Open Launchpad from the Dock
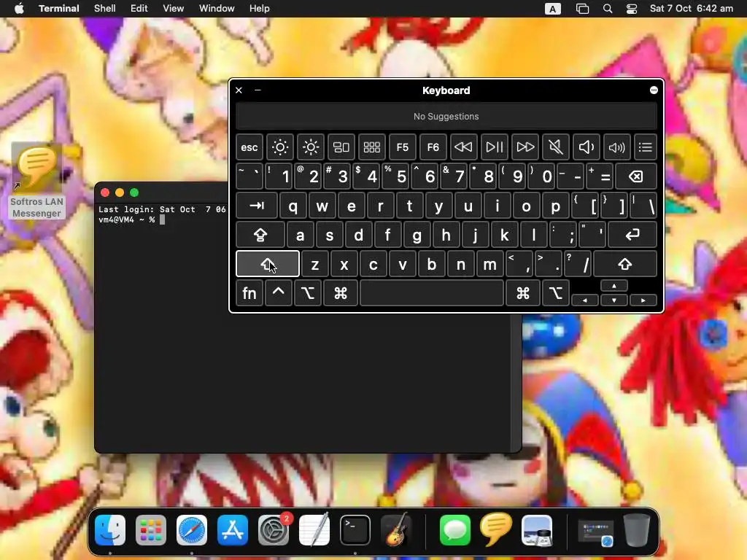 coord(151,530)
